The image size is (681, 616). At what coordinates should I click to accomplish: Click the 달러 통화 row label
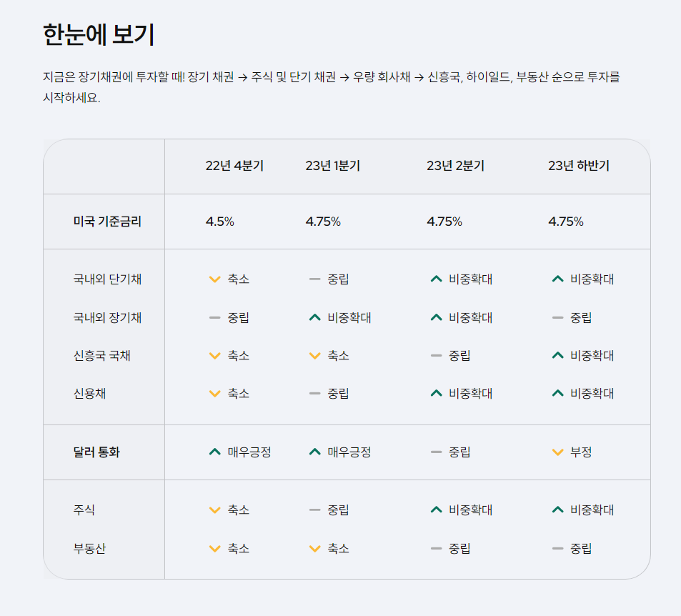point(96,452)
